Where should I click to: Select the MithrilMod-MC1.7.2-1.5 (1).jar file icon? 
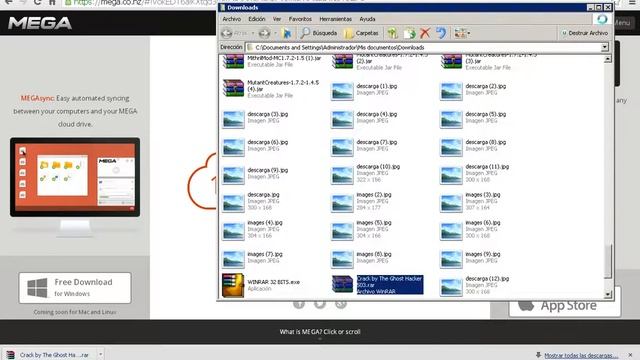click(233, 61)
